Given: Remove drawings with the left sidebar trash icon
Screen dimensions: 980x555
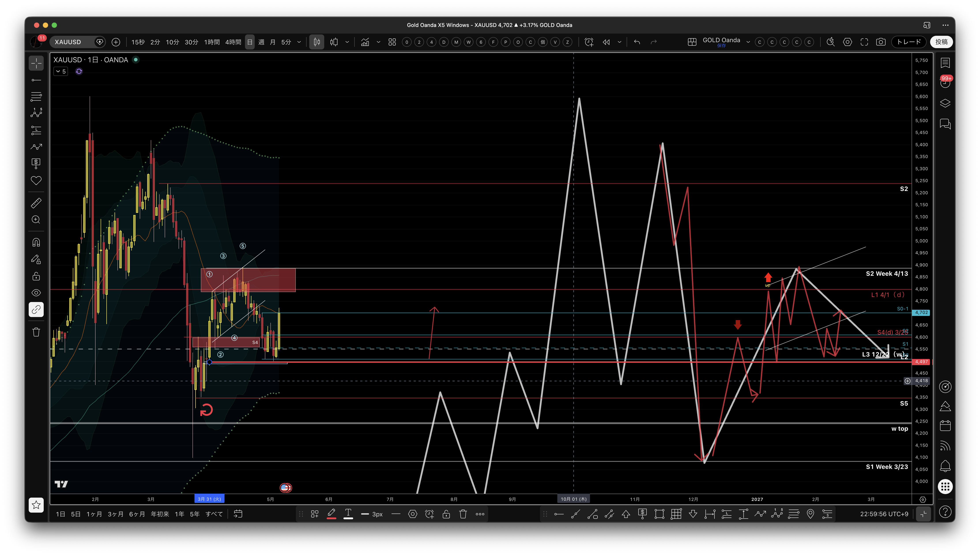Looking at the screenshot, I should click(x=36, y=332).
